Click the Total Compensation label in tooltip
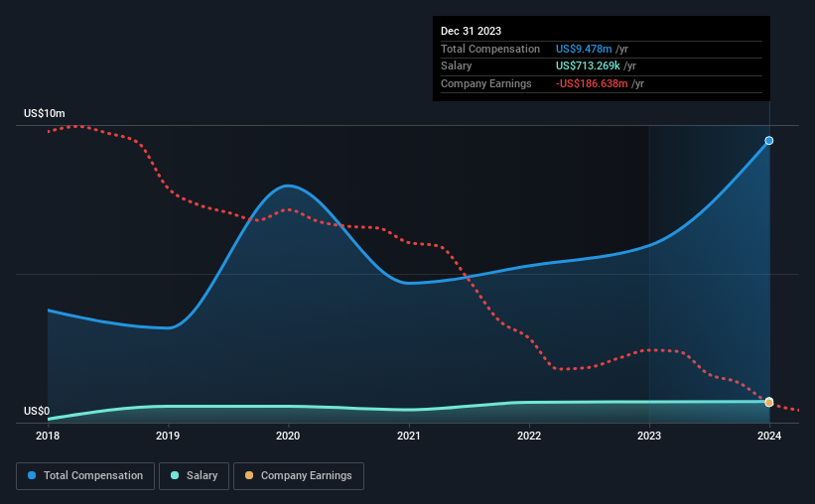Image resolution: width=815 pixels, height=504 pixels. click(490, 49)
